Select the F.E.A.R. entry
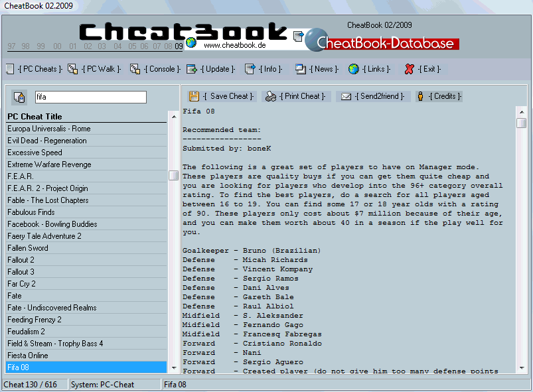The image size is (533, 392). (87, 176)
